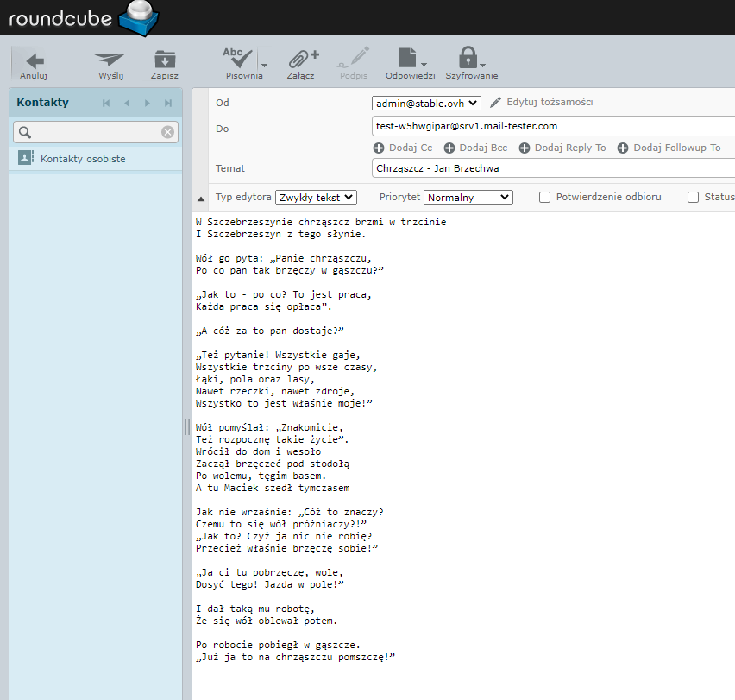Select Kontakty osobiste address book
735x700 pixels.
[82, 159]
